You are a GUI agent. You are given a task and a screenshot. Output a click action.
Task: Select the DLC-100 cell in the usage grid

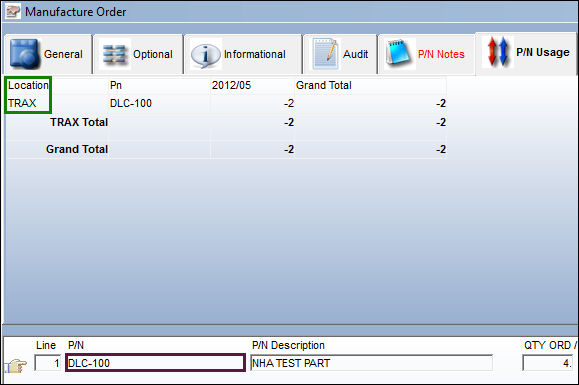tap(131, 103)
